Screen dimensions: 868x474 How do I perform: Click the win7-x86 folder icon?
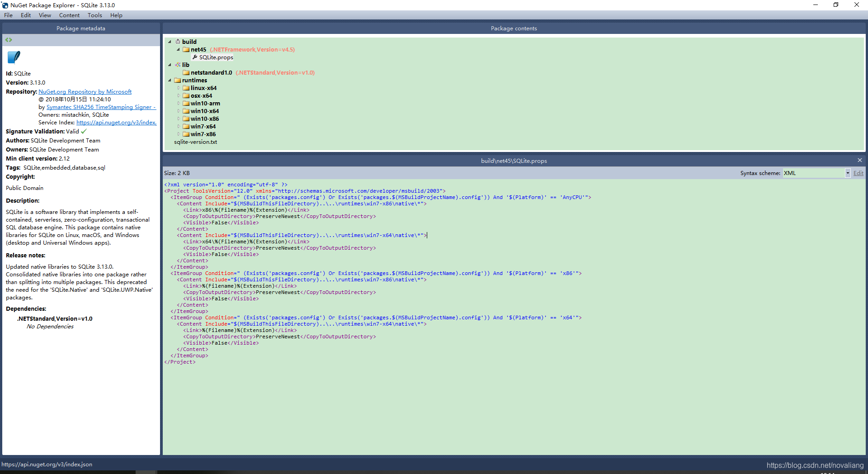pos(186,134)
